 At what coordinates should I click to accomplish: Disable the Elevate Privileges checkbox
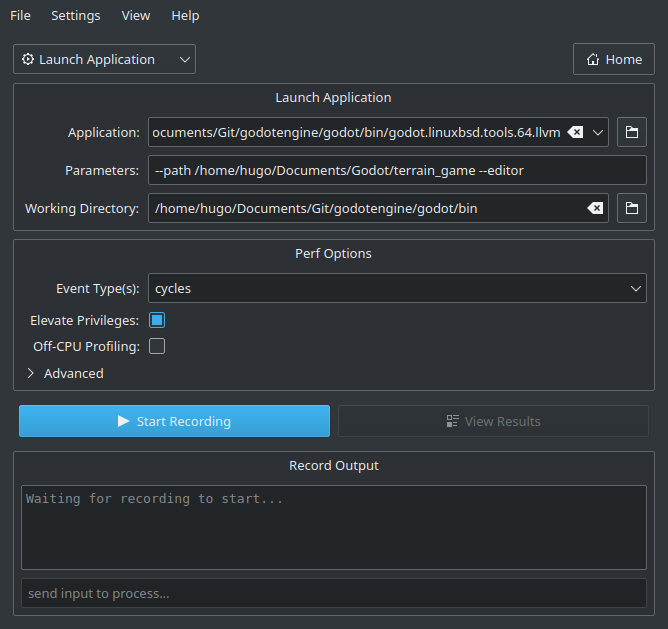click(157, 321)
